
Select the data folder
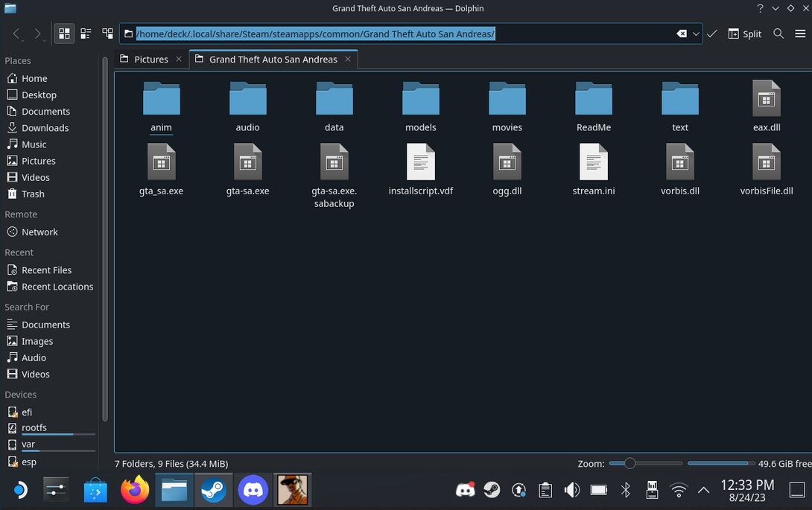pyautogui.click(x=334, y=106)
